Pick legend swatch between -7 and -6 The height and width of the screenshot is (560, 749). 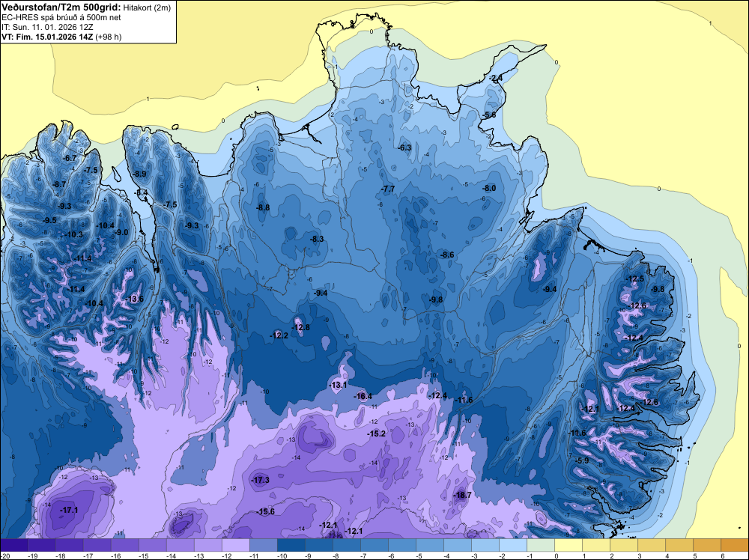[374, 545]
